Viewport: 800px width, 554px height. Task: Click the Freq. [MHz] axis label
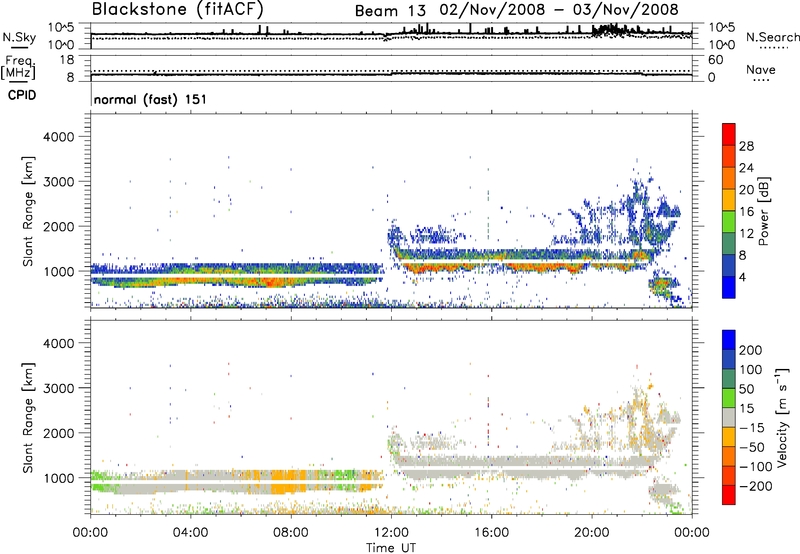(x=18, y=67)
